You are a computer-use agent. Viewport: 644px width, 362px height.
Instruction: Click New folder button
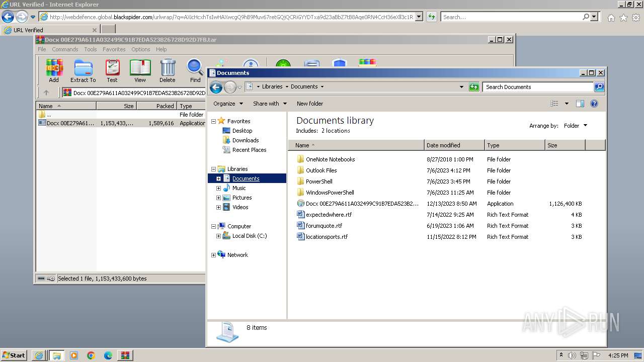click(x=310, y=104)
